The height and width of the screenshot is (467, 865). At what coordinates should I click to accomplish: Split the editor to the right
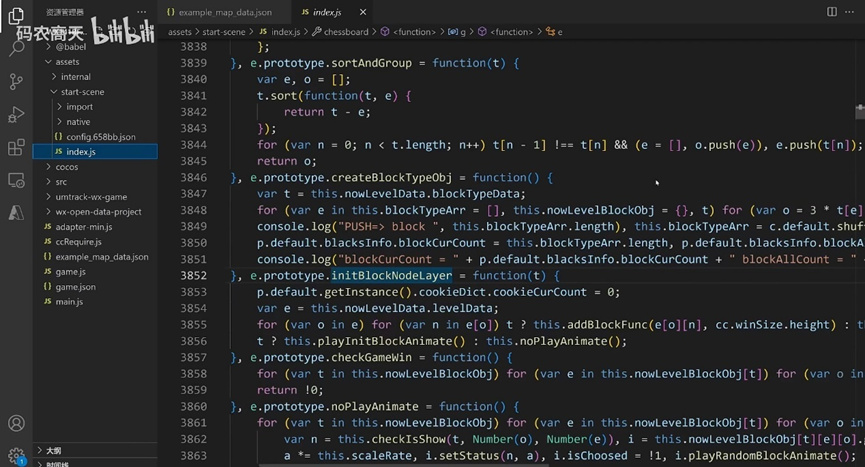tap(831, 11)
